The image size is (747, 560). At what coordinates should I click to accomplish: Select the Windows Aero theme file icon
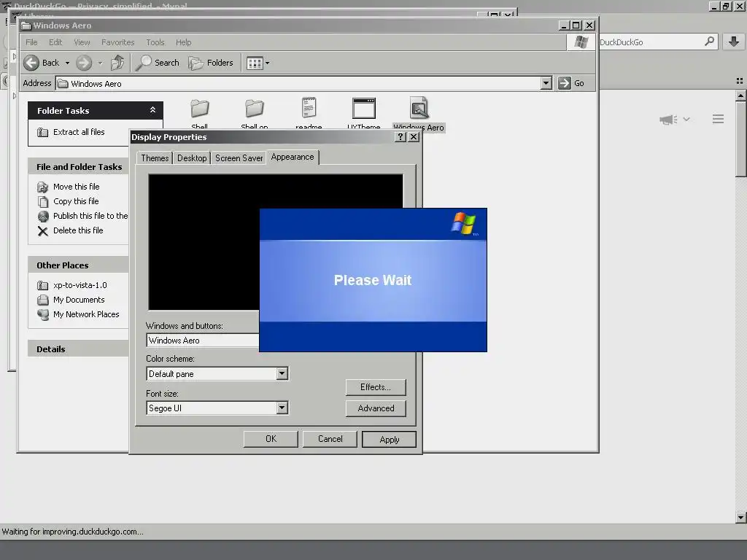[x=419, y=108]
